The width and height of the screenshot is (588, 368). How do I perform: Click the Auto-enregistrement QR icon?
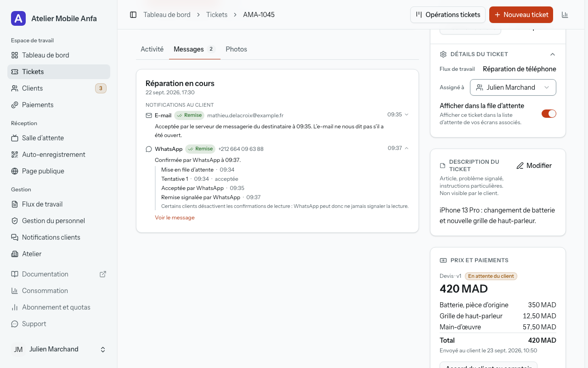coord(15,155)
